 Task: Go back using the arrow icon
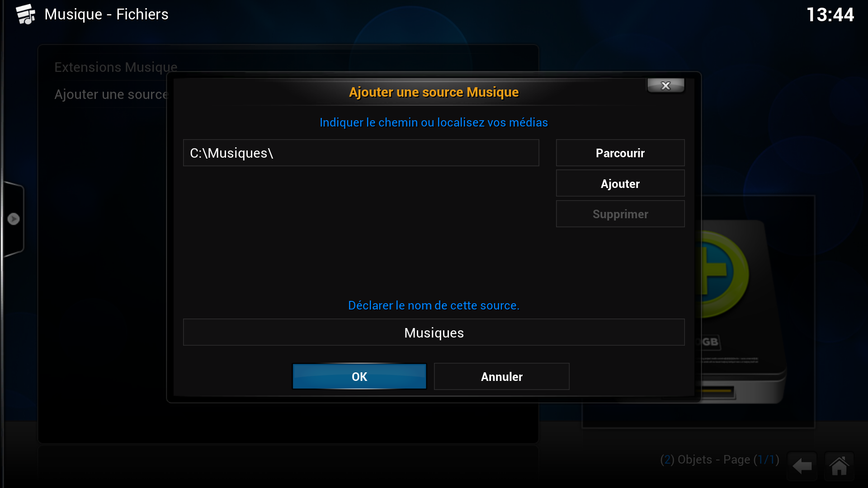pyautogui.click(x=802, y=466)
